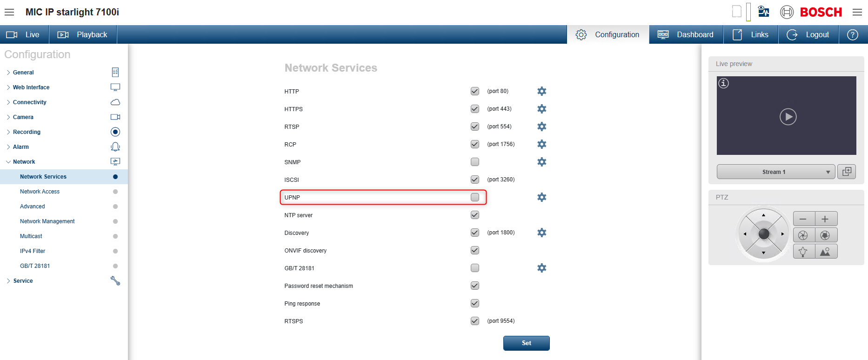Viewport: 868px width, 360px height.
Task: Click the PTZ iris close icon
Action: click(x=803, y=235)
